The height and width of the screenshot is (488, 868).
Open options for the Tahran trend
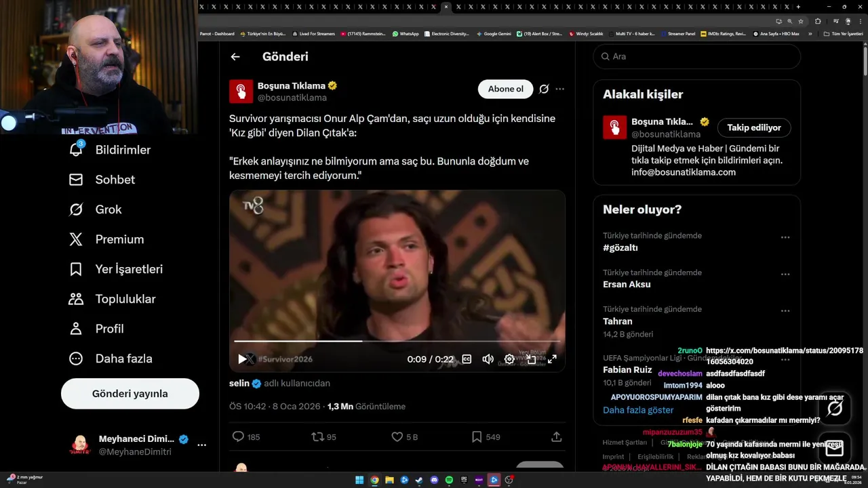(x=785, y=311)
